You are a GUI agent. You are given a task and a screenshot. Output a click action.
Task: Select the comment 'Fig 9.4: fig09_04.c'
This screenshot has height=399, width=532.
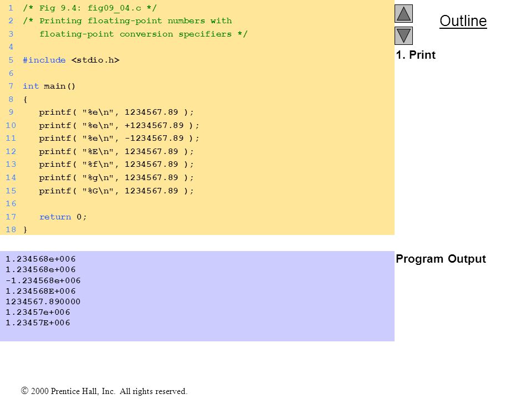point(90,8)
